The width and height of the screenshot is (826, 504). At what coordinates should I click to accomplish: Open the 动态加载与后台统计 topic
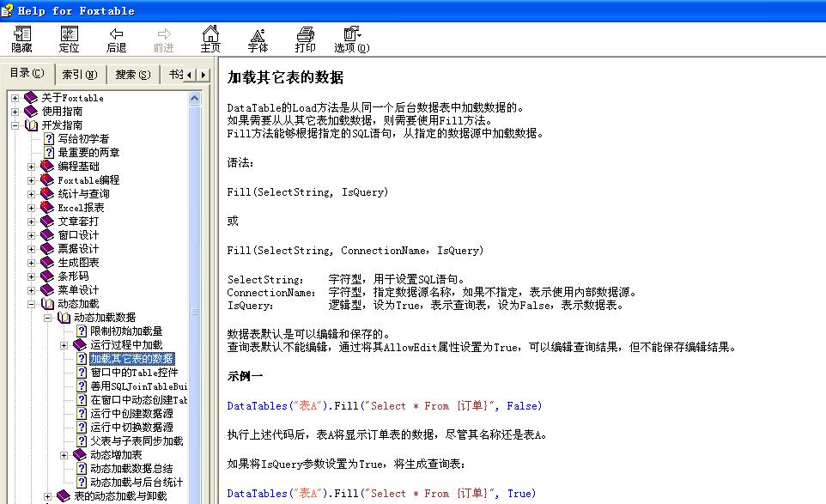[x=137, y=482]
